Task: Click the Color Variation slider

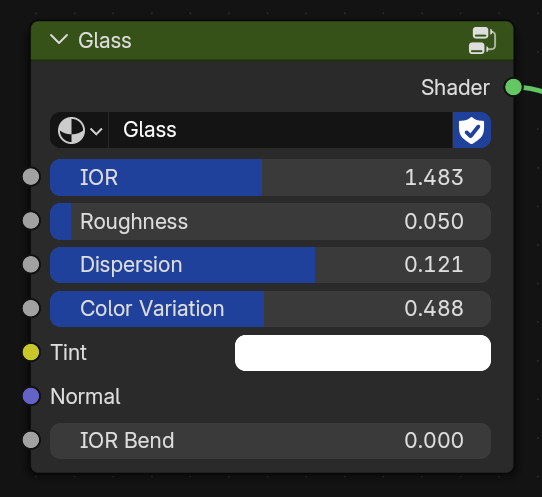Action: (270, 309)
